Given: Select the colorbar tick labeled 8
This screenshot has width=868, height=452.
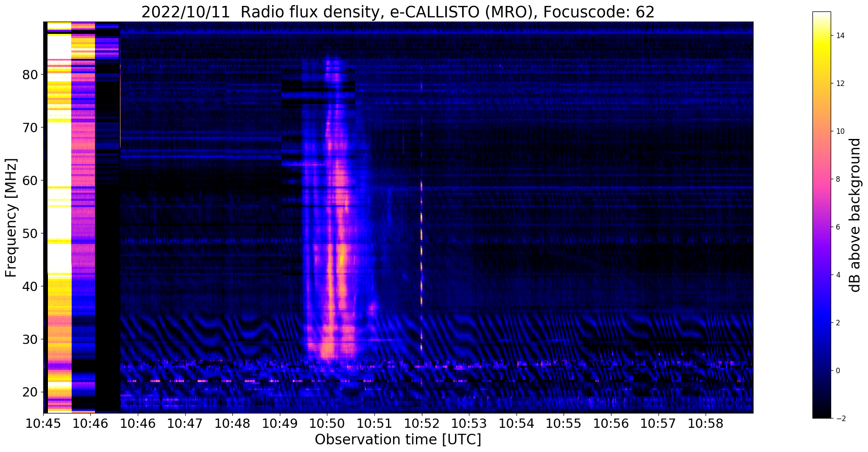Looking at the screenshot, I should click(837, 179).
